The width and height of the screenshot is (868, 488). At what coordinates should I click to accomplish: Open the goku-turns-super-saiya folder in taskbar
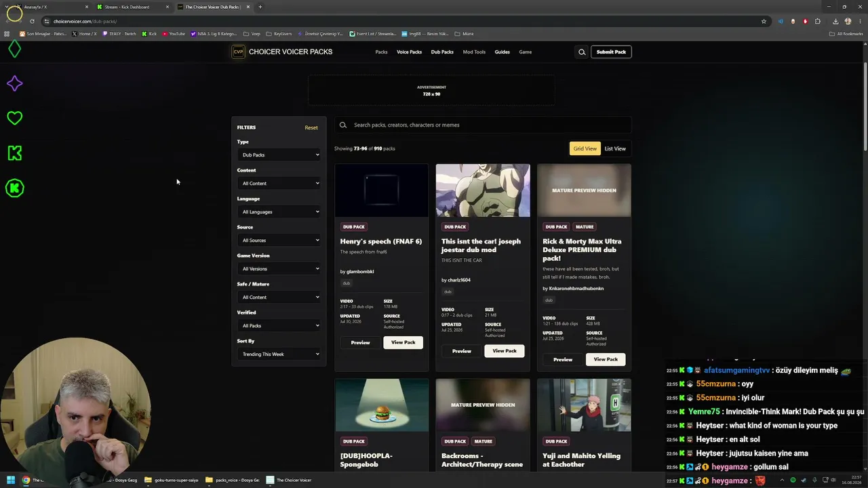coord(172,480)
